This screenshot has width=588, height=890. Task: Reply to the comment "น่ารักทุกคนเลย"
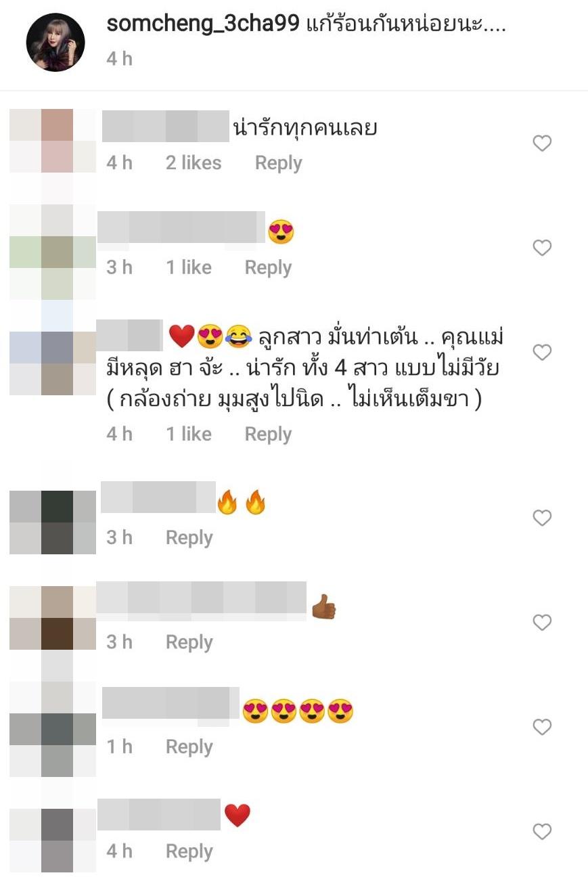click(278, 163)
